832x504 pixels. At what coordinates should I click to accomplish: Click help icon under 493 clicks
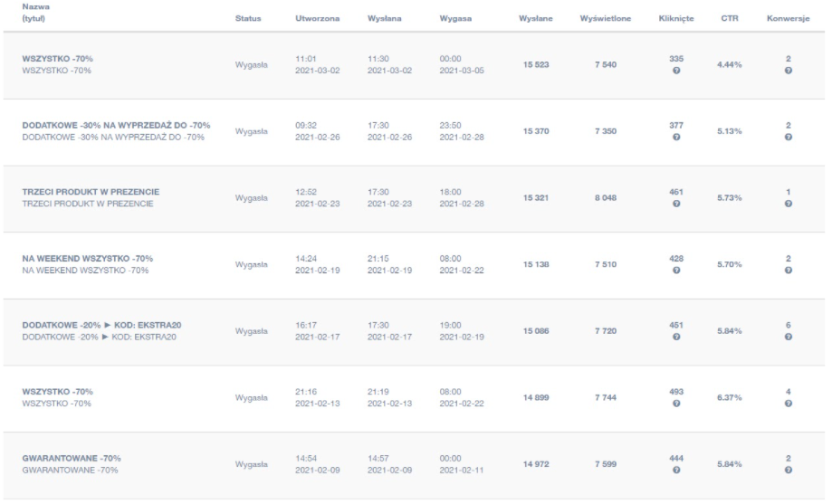coord(676,404)
